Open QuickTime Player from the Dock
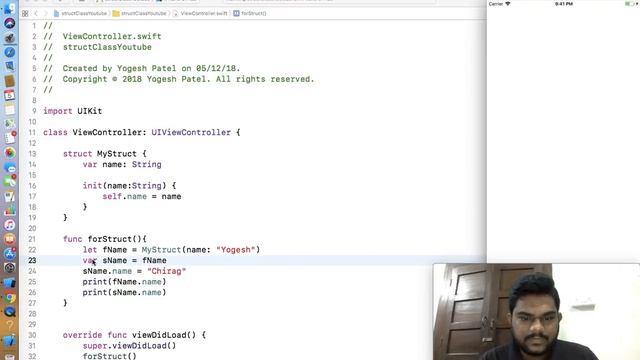Screen dimensions: 640x360 tap(9, 312)
